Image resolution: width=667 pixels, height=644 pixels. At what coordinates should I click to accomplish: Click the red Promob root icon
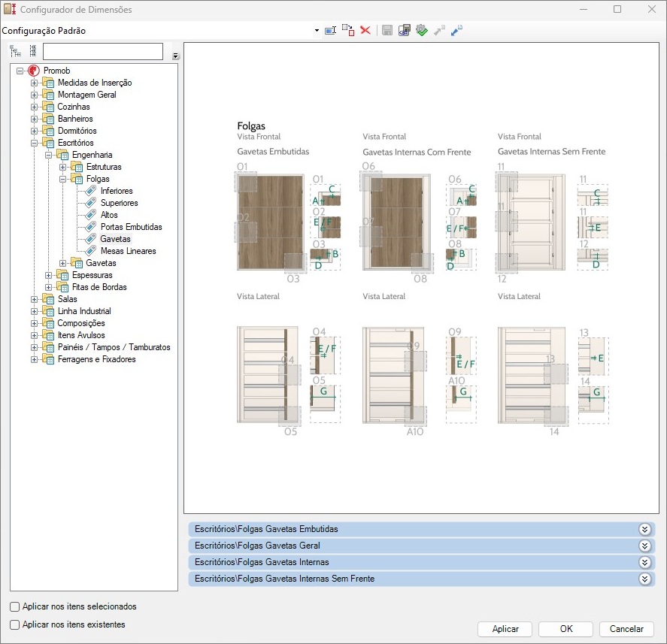34,71
